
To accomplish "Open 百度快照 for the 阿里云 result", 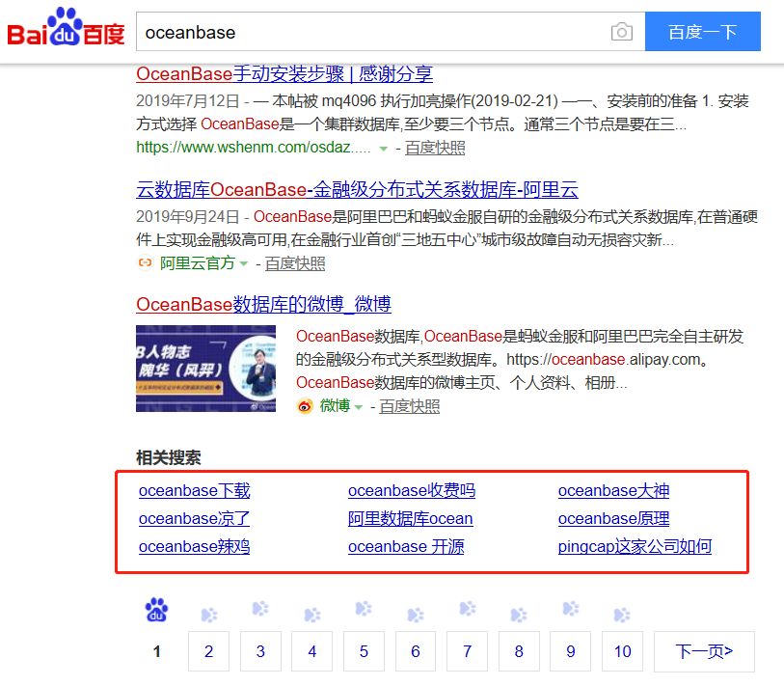I will point(295,263).
